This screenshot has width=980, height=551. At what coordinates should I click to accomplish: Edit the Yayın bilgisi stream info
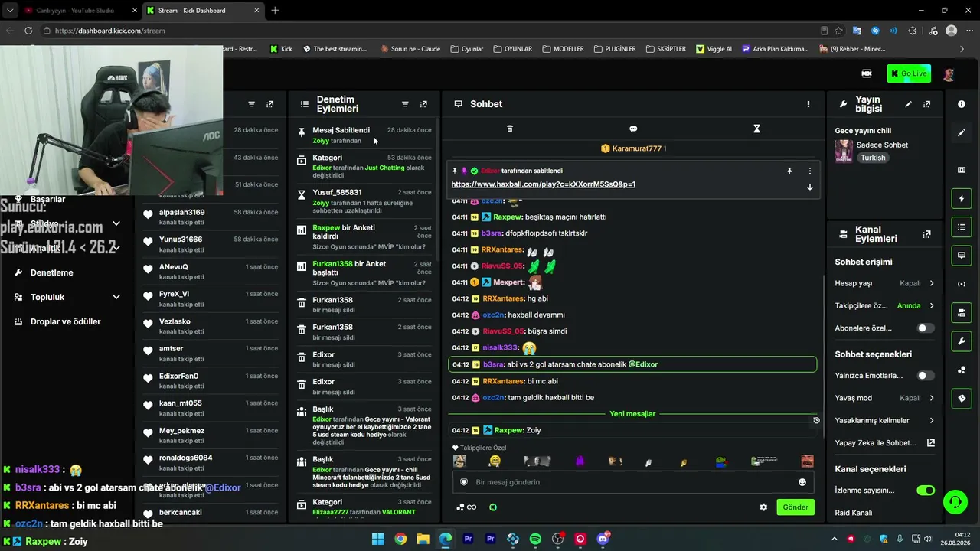[908, 104]
